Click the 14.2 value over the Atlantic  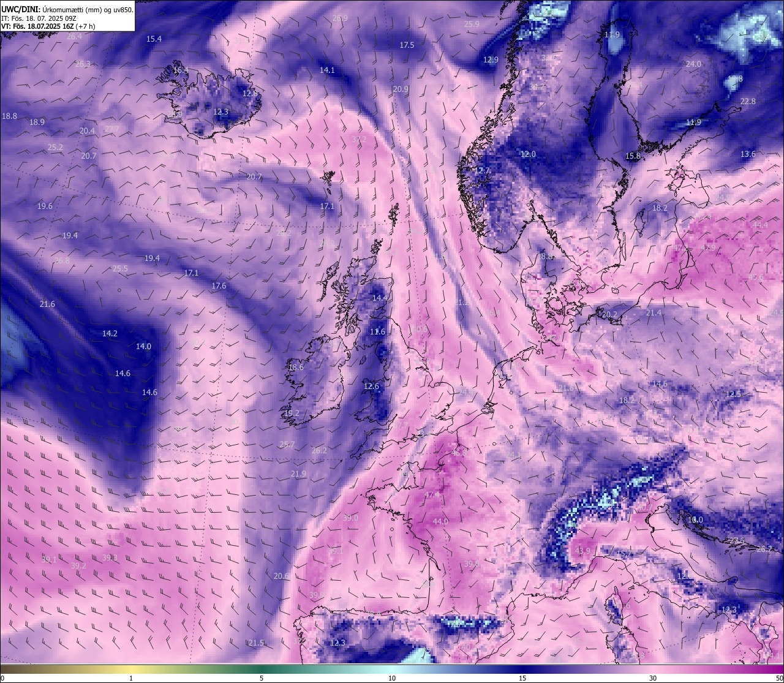tap(110, 334)
